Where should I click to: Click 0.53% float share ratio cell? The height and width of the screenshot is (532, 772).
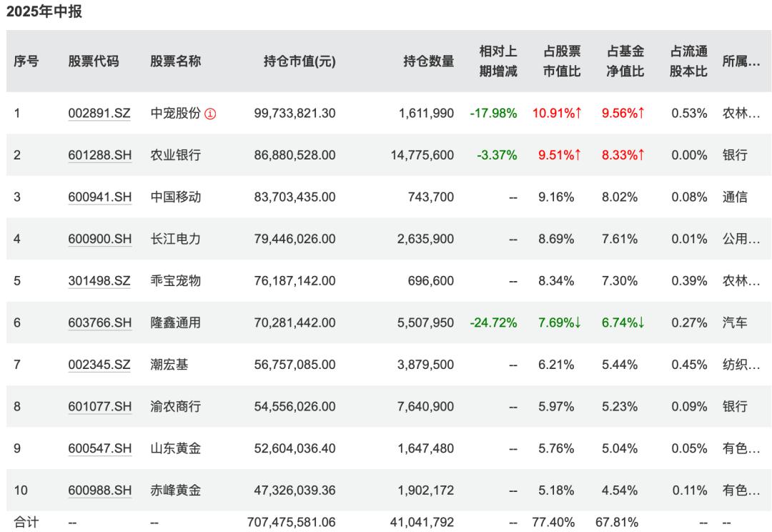(x=689, y=113)
